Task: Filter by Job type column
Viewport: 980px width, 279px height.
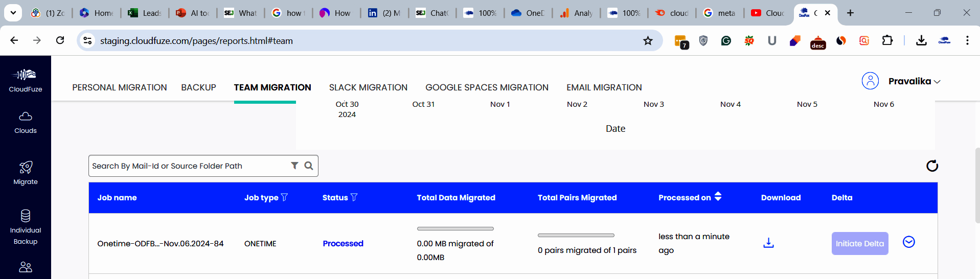Action: [x=285, y=197]
